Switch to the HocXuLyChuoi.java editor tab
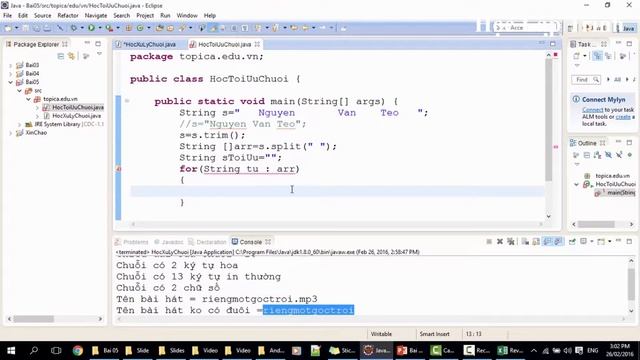The image size is (640, 360). click(149, 44)
